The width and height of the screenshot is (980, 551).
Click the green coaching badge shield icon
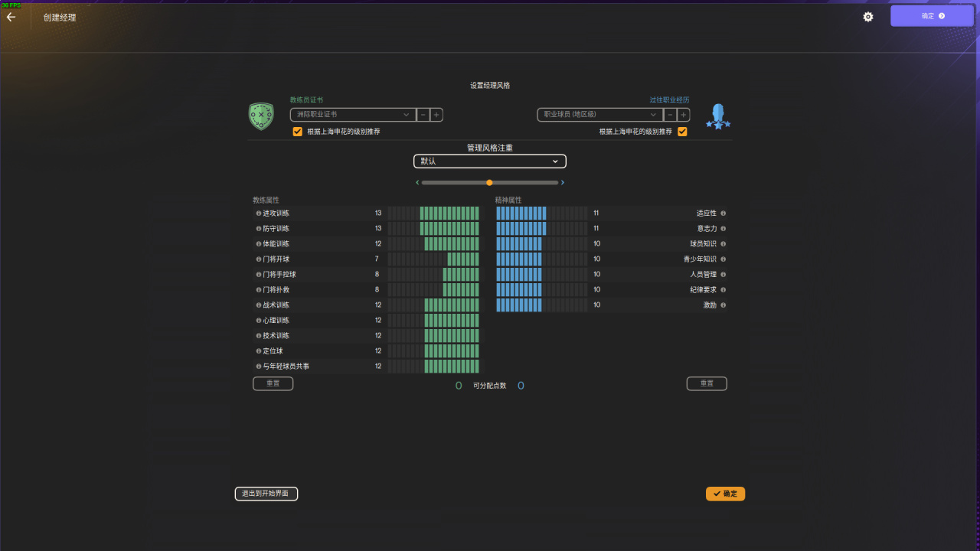pos(261,116)
